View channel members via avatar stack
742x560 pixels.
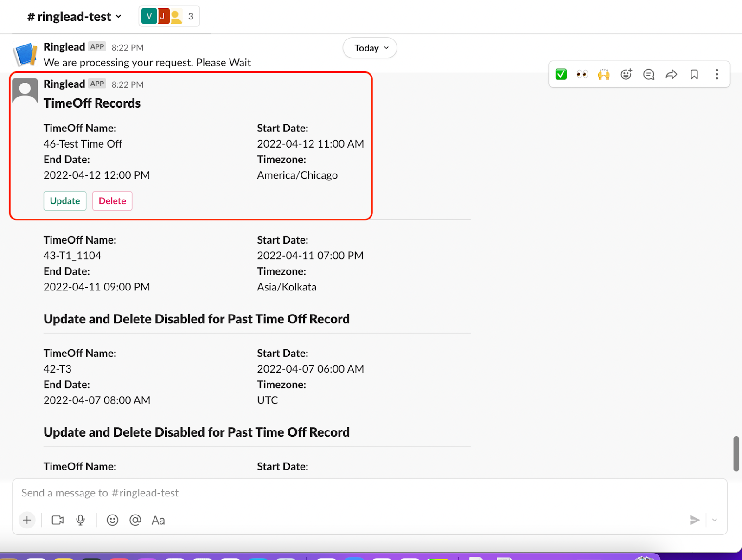169,16
